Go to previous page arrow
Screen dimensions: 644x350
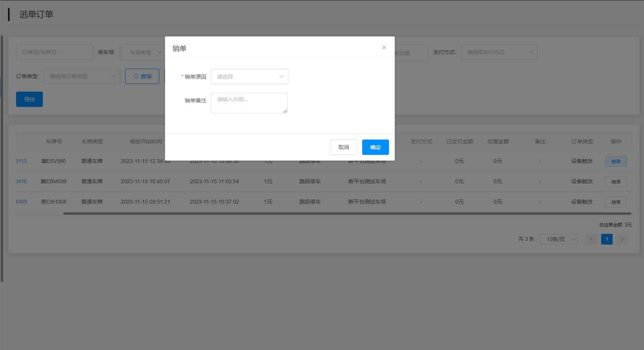(591, 239)
